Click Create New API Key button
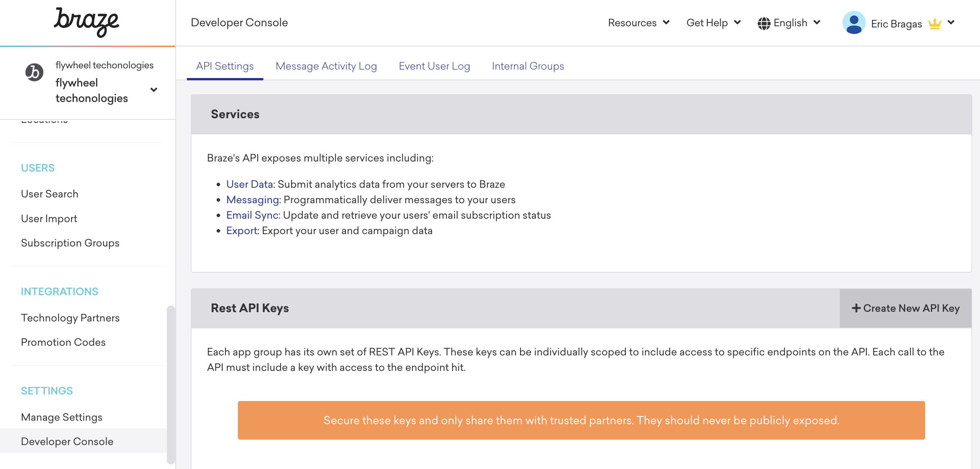Viewport: 980px width, 469px height. [905, 308]
